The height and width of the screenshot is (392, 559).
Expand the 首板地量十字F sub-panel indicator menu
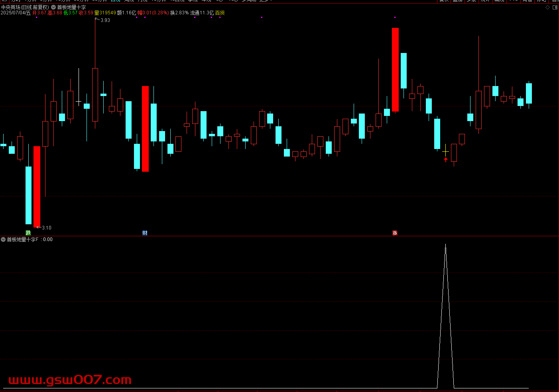pos(3,239)
